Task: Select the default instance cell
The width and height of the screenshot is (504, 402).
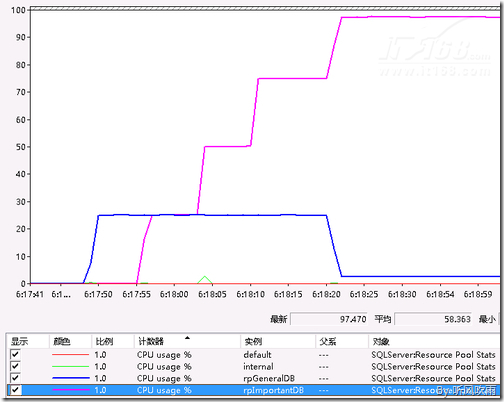Action: [257, 354]
